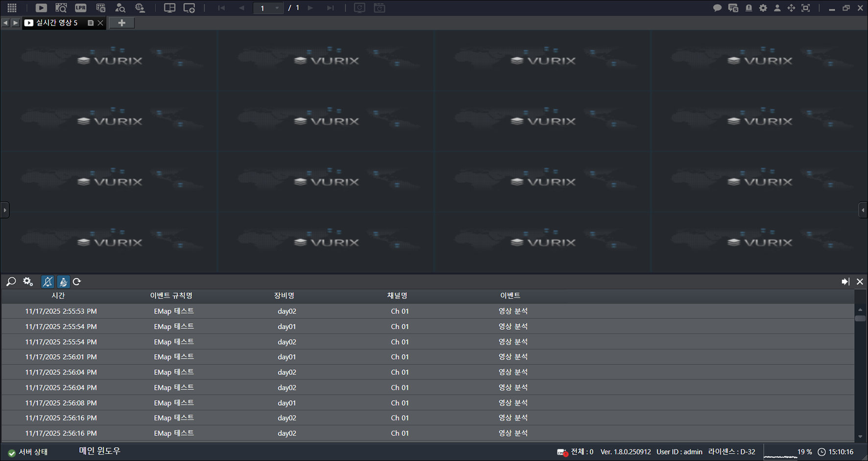The width and height of the screenshot is (868, 461).
Task: Select the 2:56:01 PM event row
Action: [428, 357]
